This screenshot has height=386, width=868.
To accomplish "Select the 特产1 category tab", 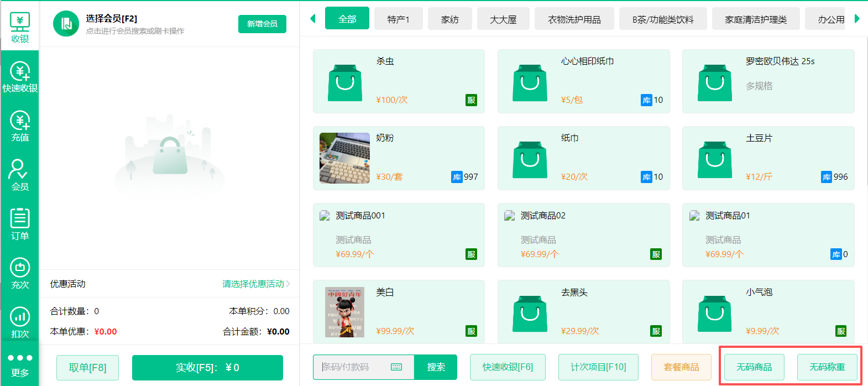I will click(398, 19).
